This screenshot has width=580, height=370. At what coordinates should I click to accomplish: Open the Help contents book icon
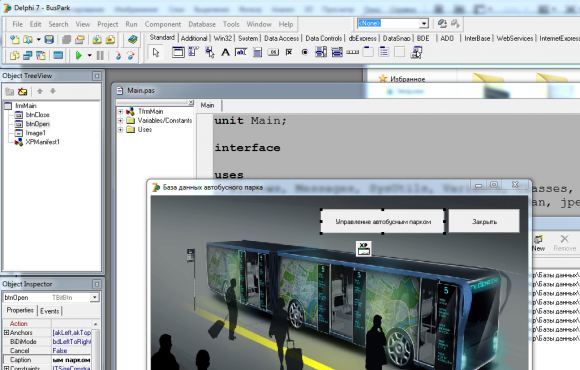(x=132, y=39)
